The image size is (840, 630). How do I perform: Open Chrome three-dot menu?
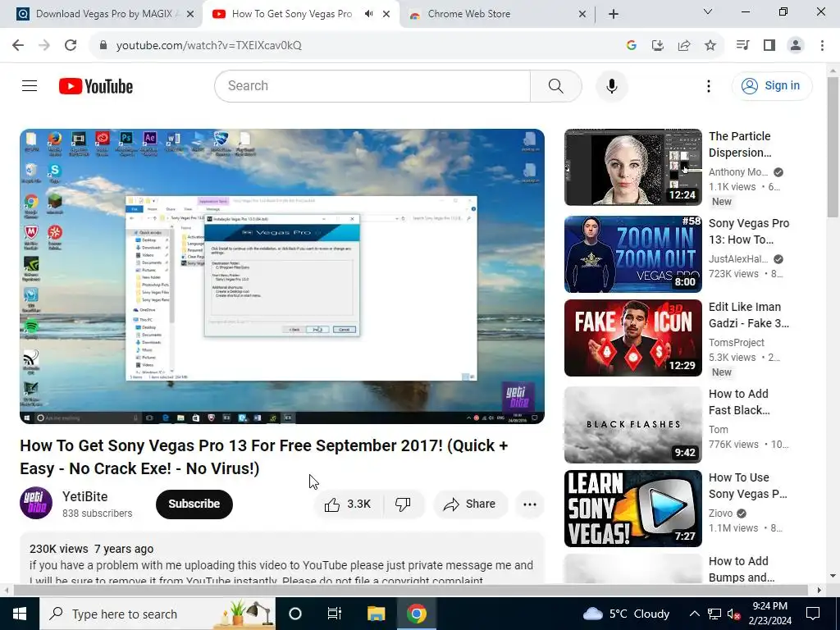pos(822,45)
